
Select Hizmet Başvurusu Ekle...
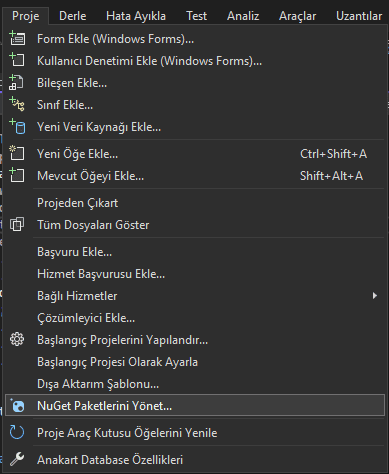[x=195, y=274]
